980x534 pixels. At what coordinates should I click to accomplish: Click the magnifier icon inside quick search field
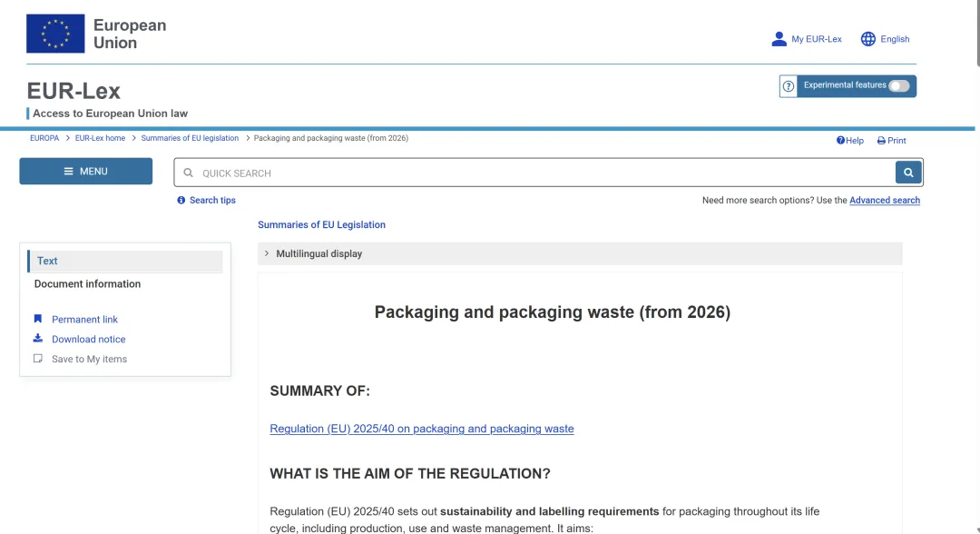(188, 173)
